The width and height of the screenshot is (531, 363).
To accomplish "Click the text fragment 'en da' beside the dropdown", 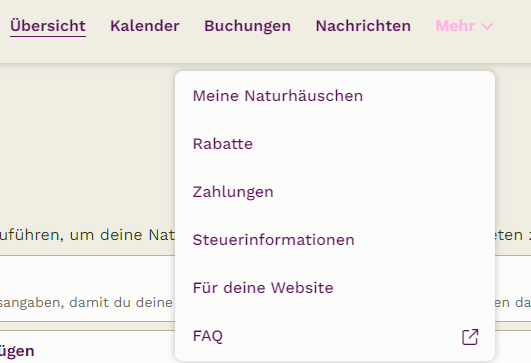I will click(513, 302).
